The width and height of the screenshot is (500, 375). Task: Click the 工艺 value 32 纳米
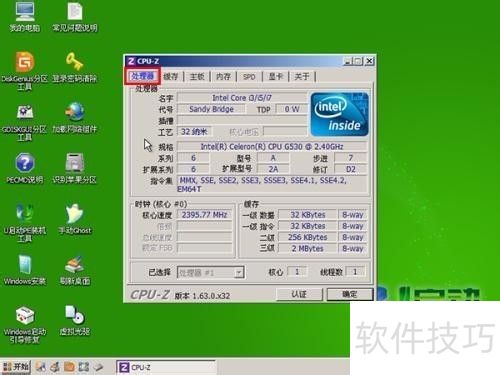coord(194,132)
